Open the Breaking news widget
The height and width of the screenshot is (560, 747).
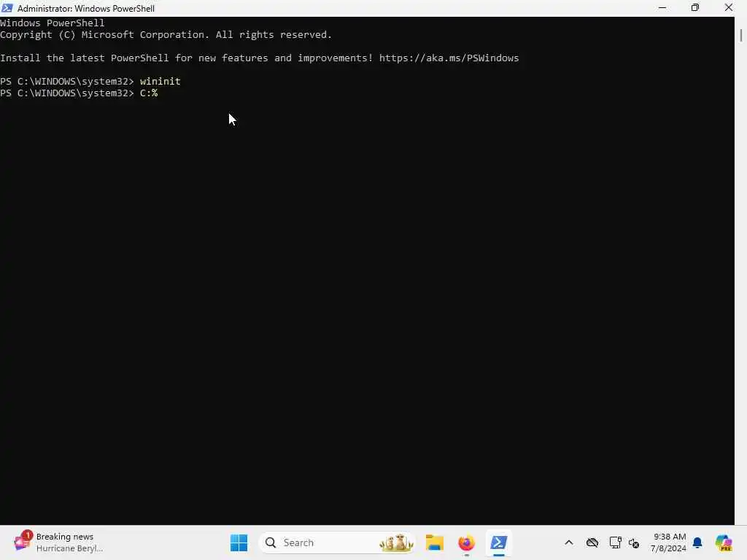pos(58,542)
